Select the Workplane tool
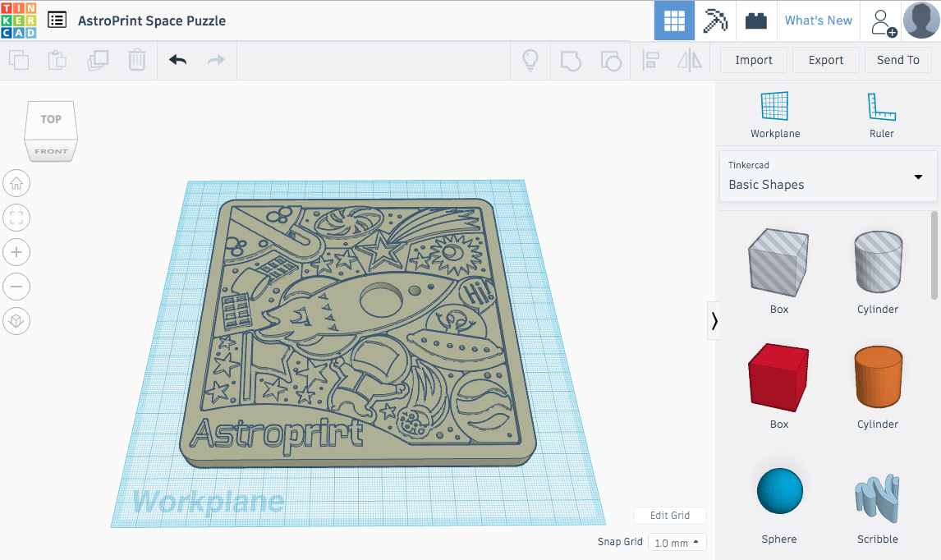This screenshot has width=941, height=560. (774, 115)
